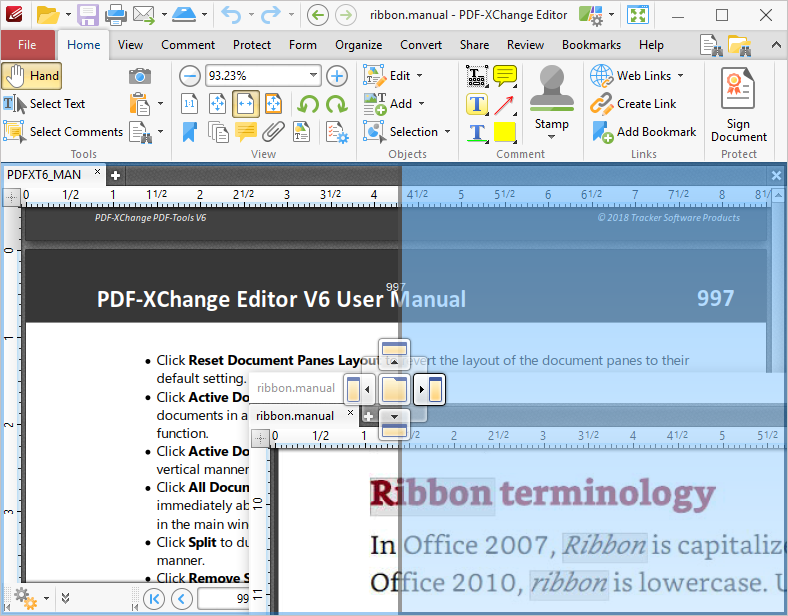Screen dimensions: 788x616
Task: Toggle the Fit Width view
Action: tap(246, 104)
